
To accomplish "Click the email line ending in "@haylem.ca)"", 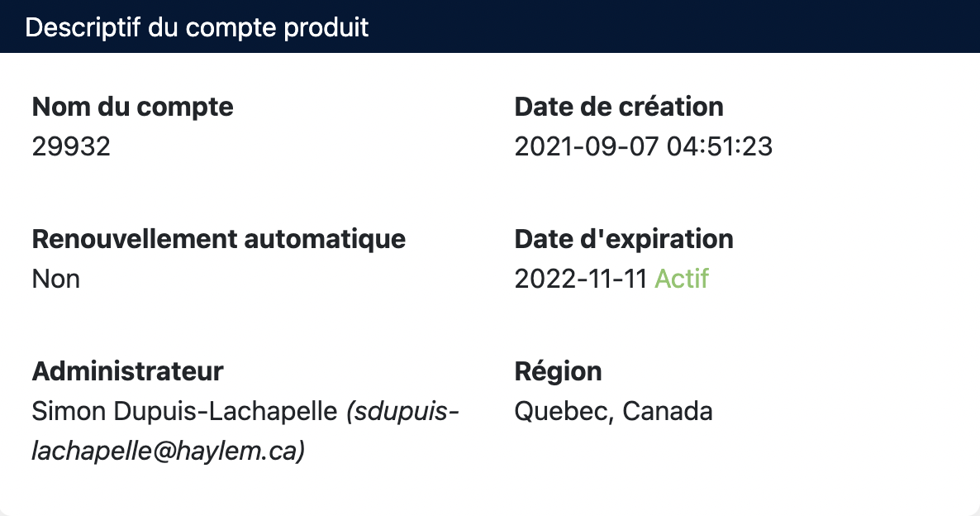I will [169, 451].
